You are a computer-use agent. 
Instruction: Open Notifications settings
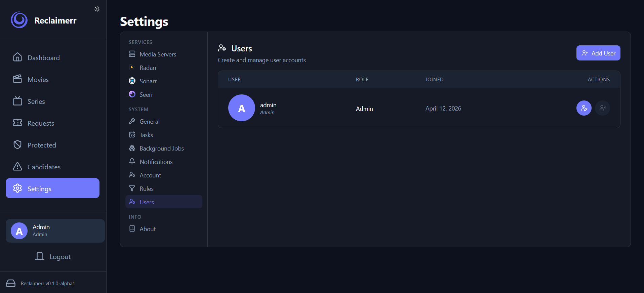(x=164, y=162)
